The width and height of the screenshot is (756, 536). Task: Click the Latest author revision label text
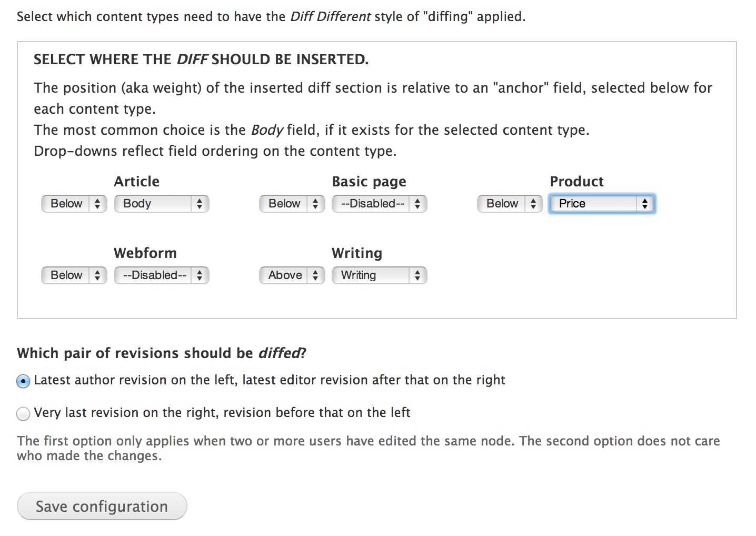[270, 380]
